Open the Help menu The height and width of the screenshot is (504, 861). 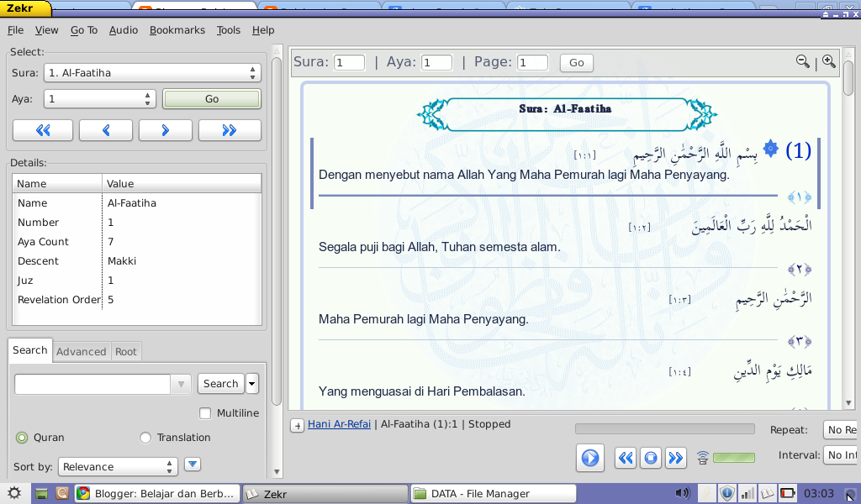click(263, 30)
